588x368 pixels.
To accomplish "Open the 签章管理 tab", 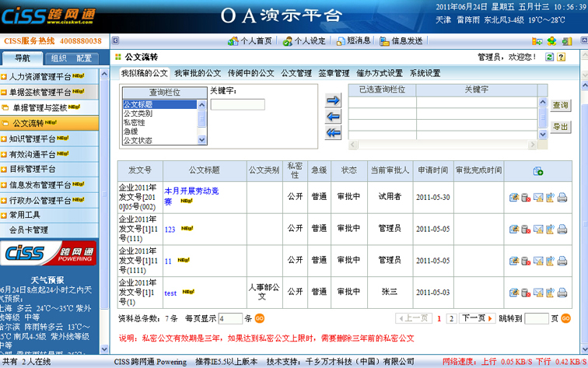I will tap(334, 73).
